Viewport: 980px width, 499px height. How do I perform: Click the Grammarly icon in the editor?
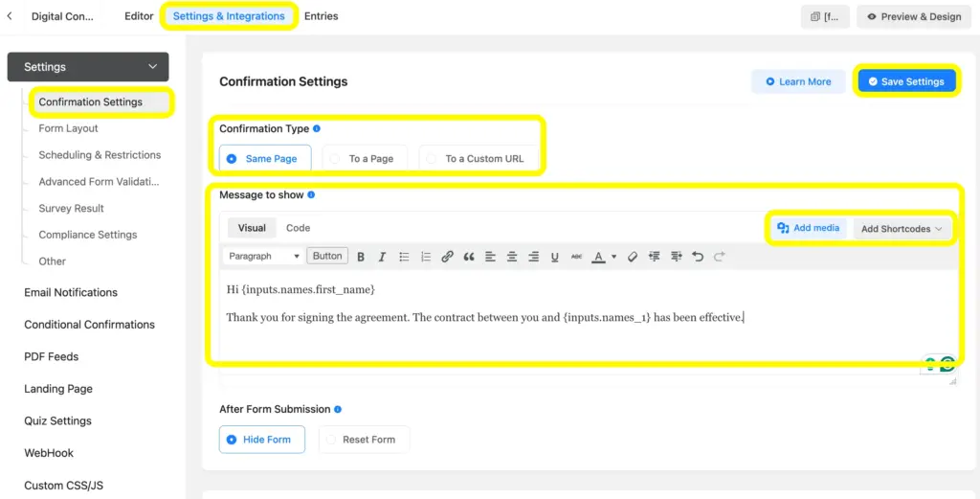(947, 362)
